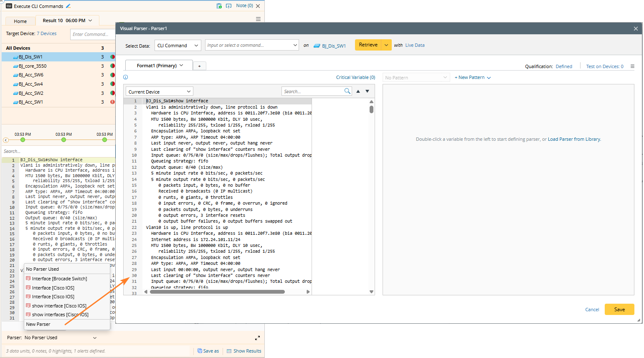Click the share screen icon beside Note

pos(228,6)
